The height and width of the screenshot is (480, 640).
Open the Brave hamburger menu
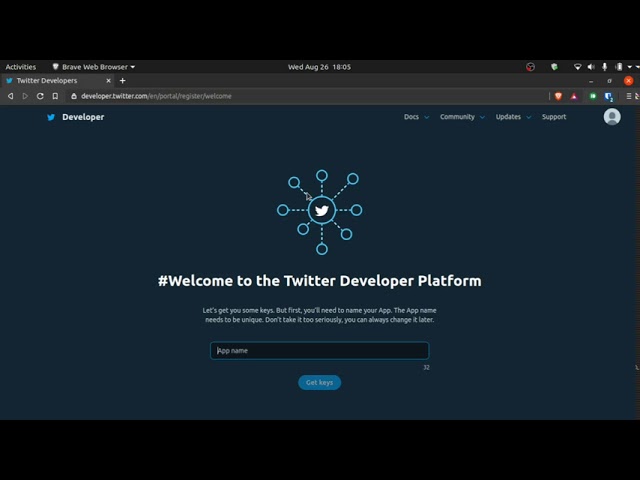pyautogui.click(x=629, y=96)
